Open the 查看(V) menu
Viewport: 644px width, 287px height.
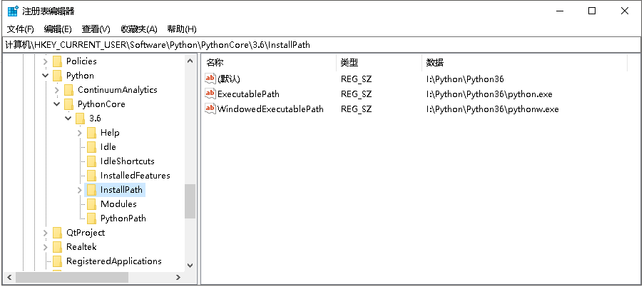pos(96,29)
